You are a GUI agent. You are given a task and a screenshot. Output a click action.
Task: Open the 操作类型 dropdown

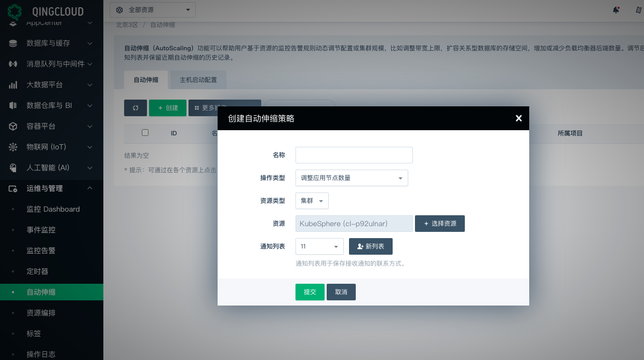click(x=352, y=178)
